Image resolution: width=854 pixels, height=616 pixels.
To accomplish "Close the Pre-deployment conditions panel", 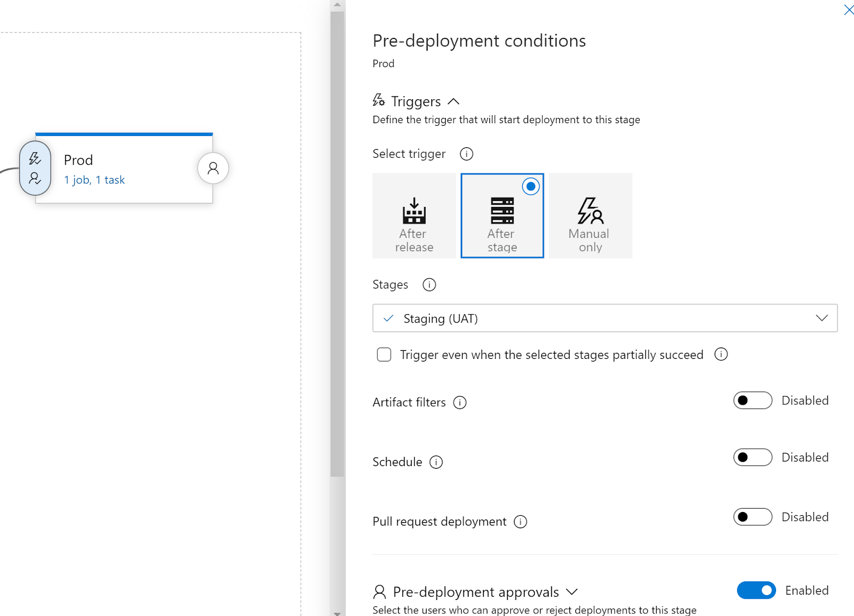I will pos(849,10).
